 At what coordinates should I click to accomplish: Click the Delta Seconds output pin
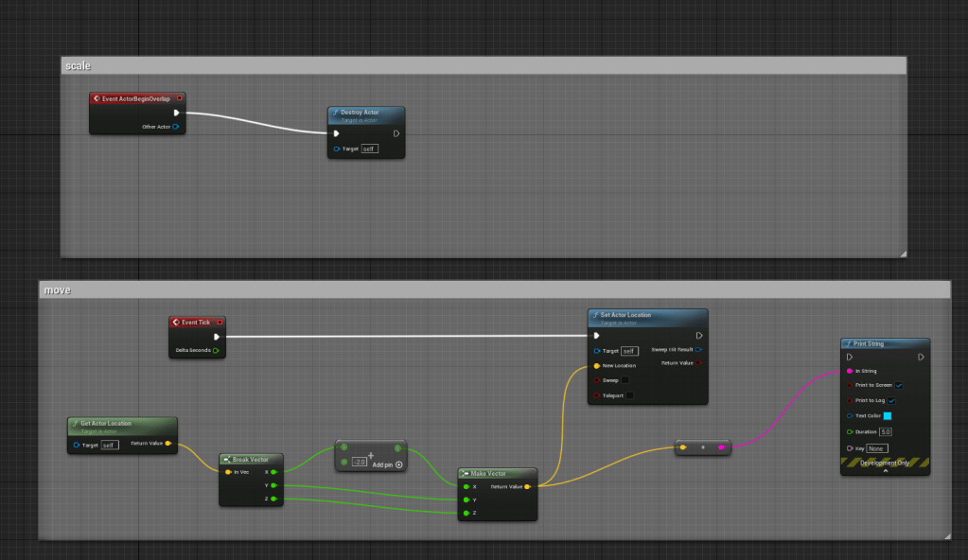click(x=216, y=351)
